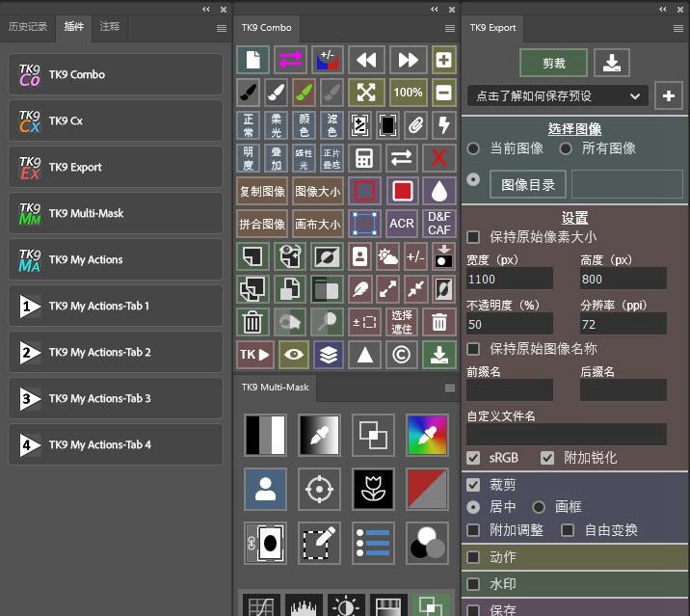
Task: Click the rewind double-arrow icon
Action: [x=366, y=60]
